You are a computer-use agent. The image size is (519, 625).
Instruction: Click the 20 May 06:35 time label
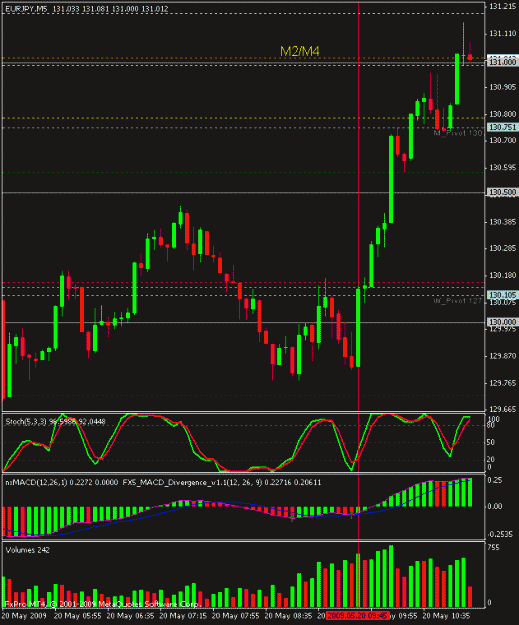tap(130, 616)
